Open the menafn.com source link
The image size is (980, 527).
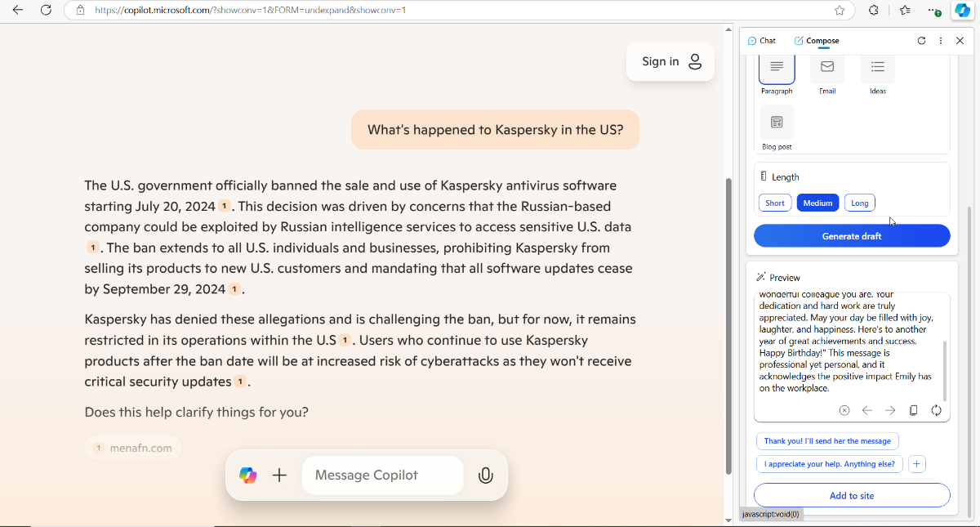click(133, 448)
